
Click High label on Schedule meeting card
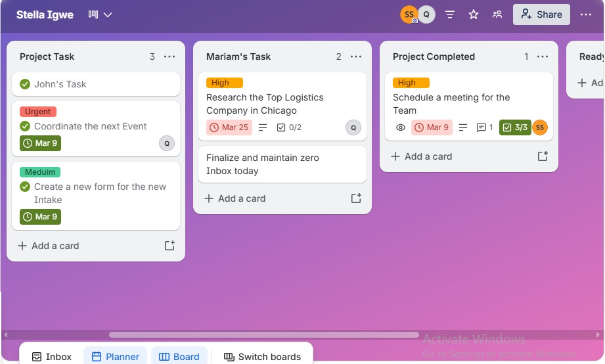point(411,83)
